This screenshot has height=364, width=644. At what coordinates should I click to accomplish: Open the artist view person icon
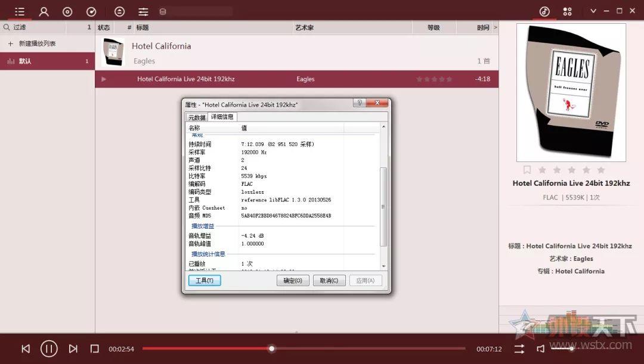pos(44,11)
